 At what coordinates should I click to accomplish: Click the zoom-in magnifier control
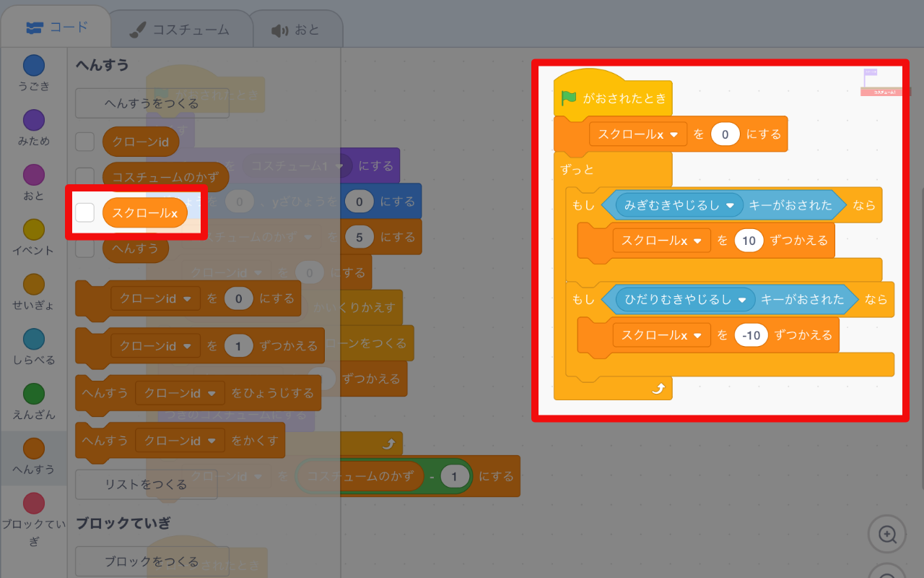pos(886,535)
